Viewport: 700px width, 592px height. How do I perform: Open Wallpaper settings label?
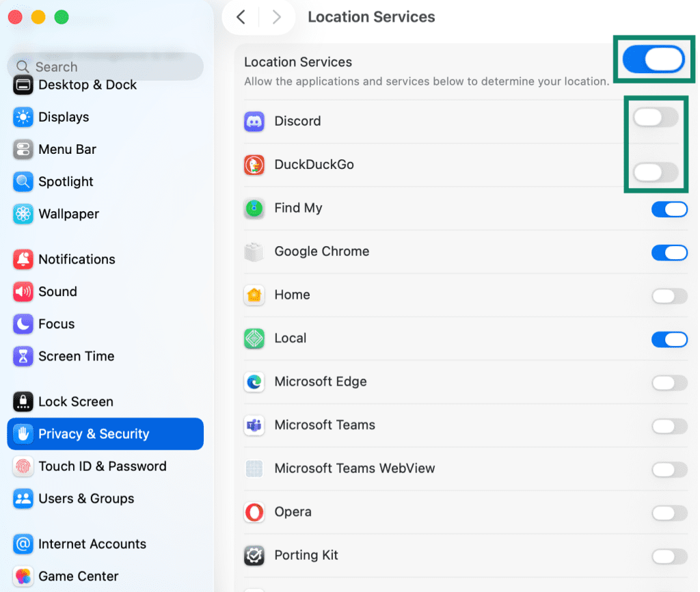[69, 214]
